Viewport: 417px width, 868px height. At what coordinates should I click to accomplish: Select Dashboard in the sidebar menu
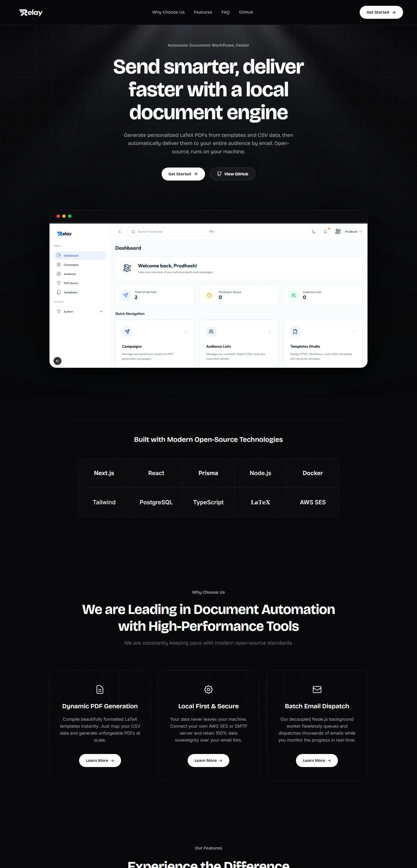(x=80, y=255)
